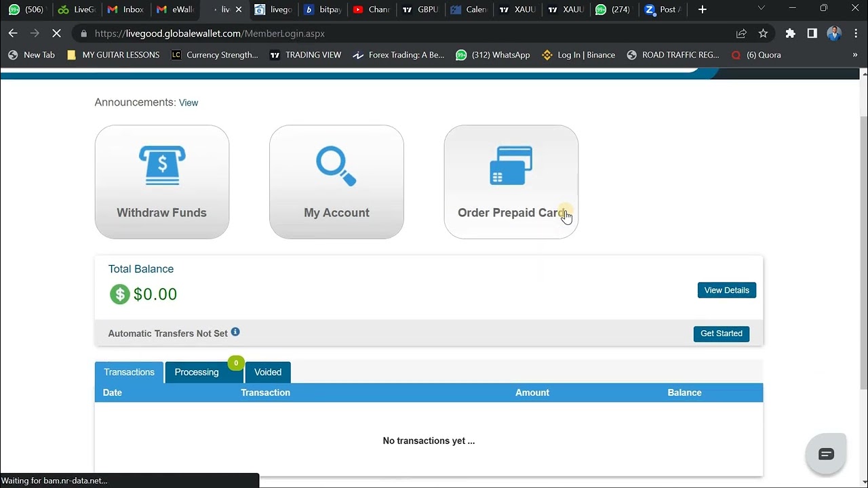This screenshot has width=868, height=488.
Task: Select the Voided tab
Action: 268,372
